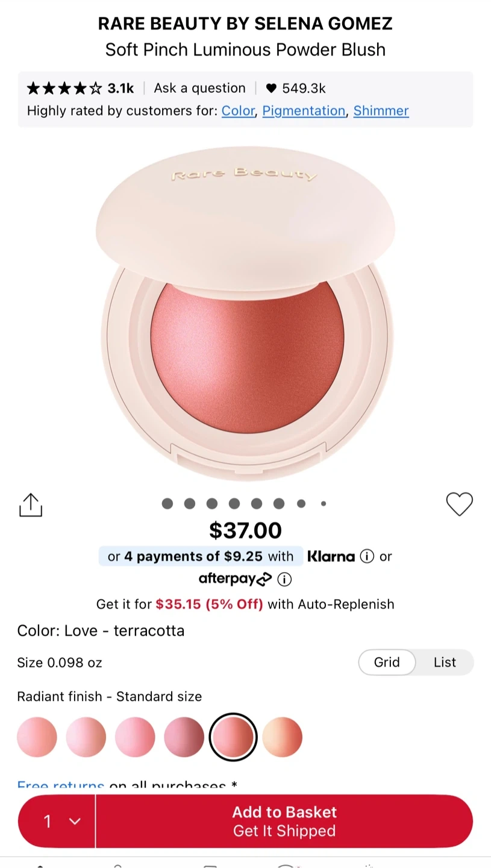Select the last peach-orange shade swatch
Image resolution: width=491 pixels, height=868 pixels.
(x=282, y=737)
